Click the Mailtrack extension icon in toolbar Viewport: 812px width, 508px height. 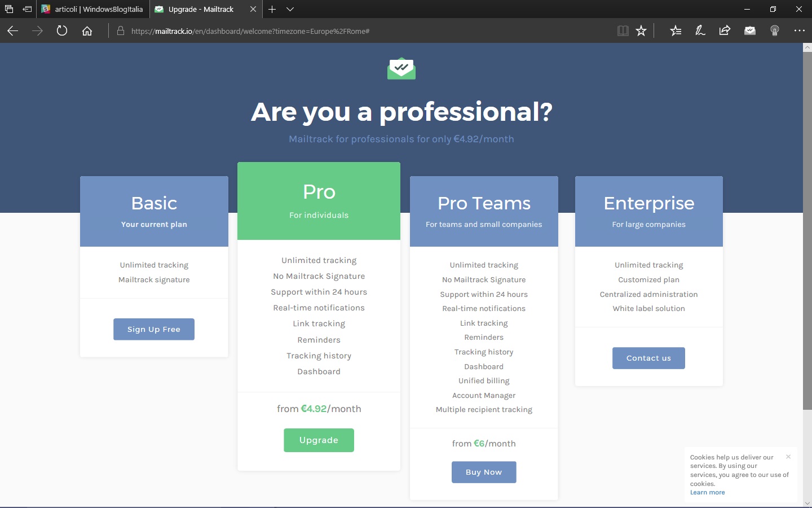(750, 31)
